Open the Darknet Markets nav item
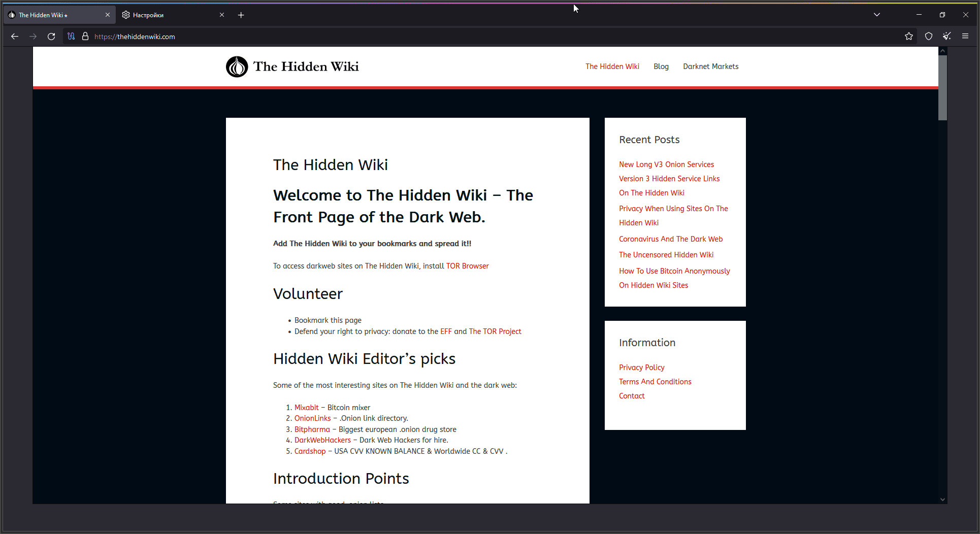The width and height of the screenshot is (980, 534). pyautogui.click(x=711, y=66)
